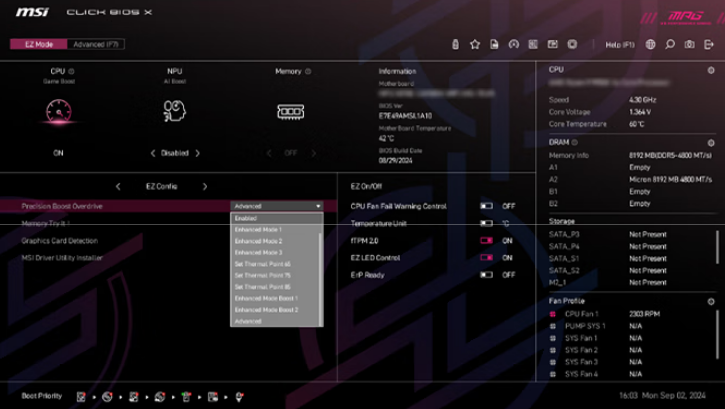Select the PUMP SYS 1 fan icon

553,326
